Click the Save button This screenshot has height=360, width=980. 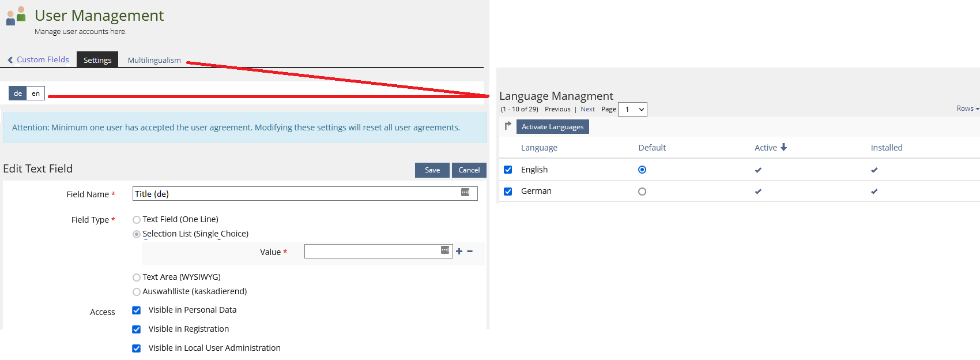coord(432,170)
